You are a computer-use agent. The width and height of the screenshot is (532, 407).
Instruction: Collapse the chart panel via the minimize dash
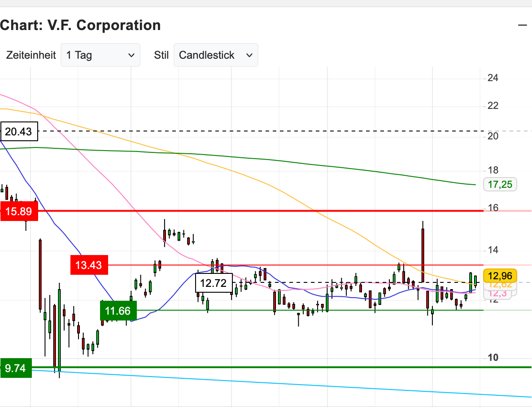tap(523, 26)
